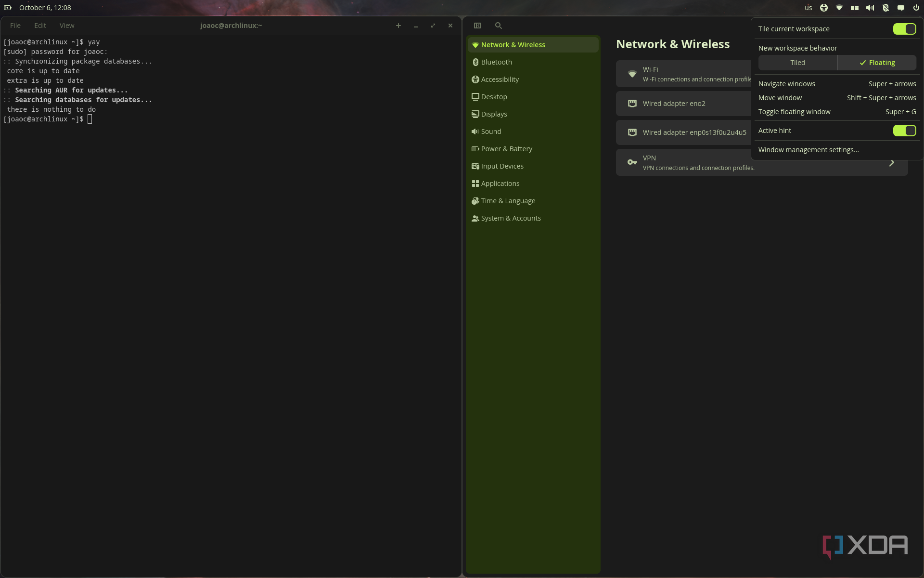This screenshot has height=578, width=924.
Task: Open the accessibility applet in the top panel
Action: 824,8
